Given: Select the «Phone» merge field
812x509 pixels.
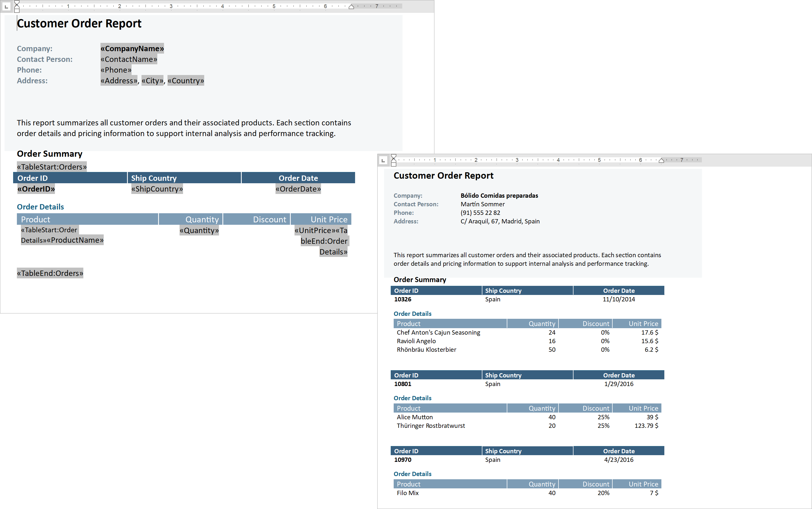Looking at the screenshot, I should click(x=116, y=70).
